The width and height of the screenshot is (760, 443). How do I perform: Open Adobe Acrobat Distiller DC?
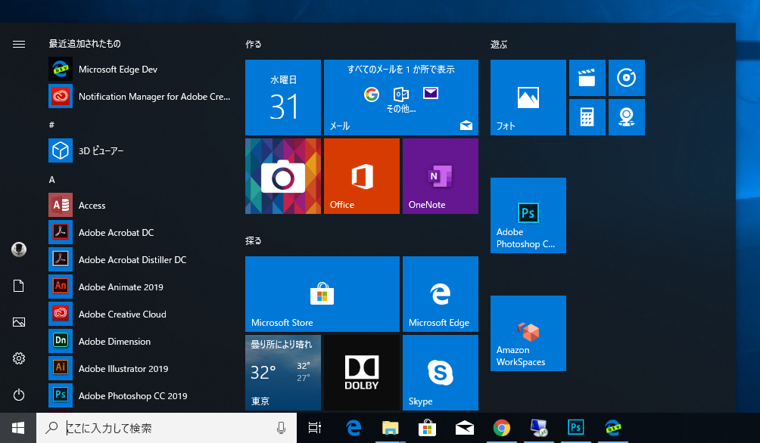pos(141,259)
